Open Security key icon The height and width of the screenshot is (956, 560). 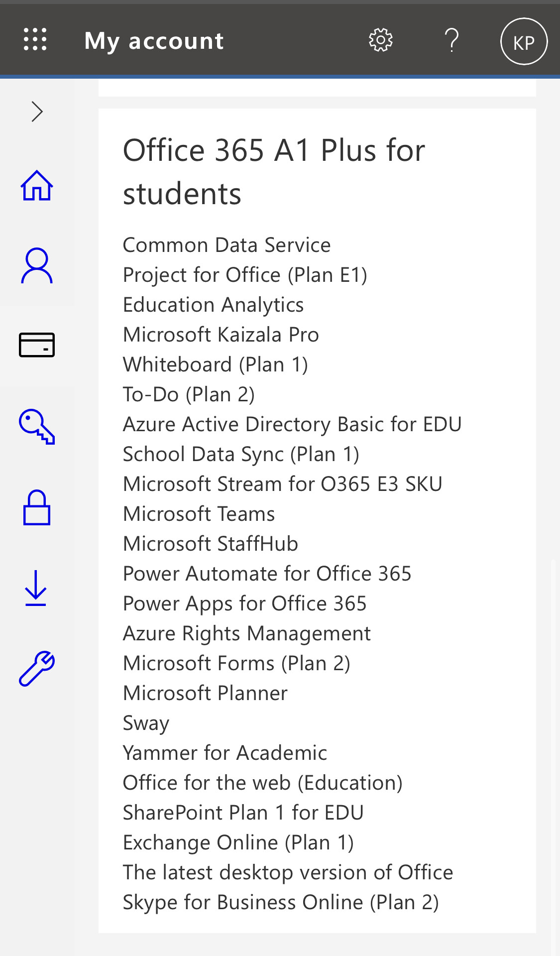tap(37, 427)
